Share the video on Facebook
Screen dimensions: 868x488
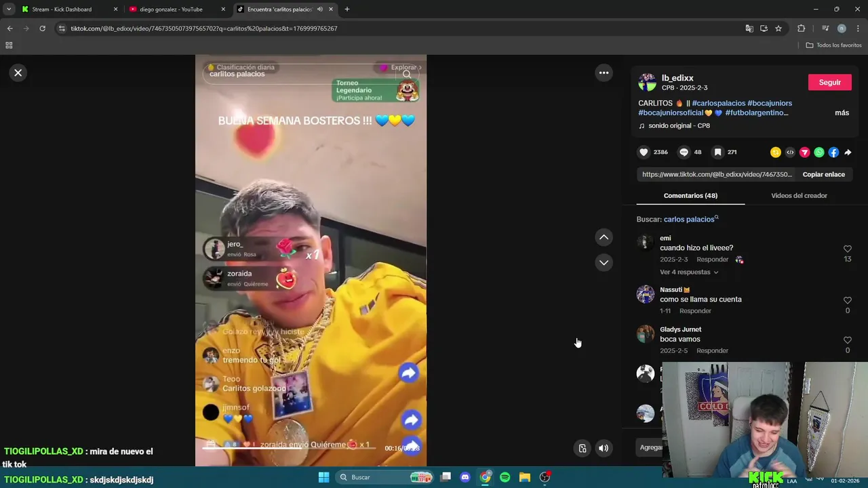(x=833, y=152)
